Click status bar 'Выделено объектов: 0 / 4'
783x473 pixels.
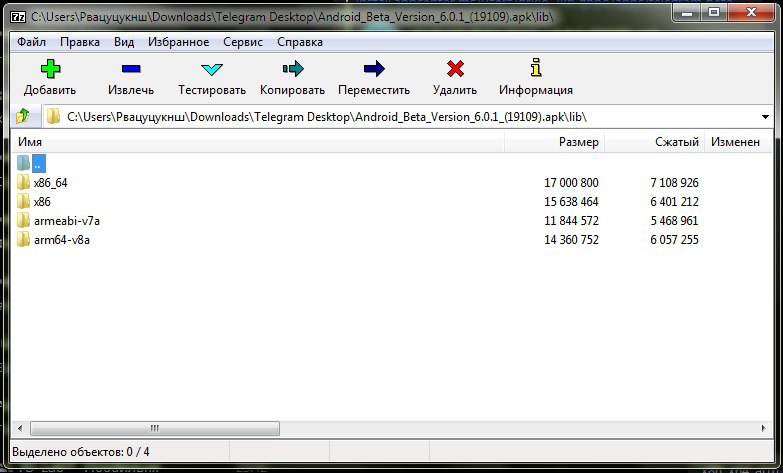pos(81,452)
